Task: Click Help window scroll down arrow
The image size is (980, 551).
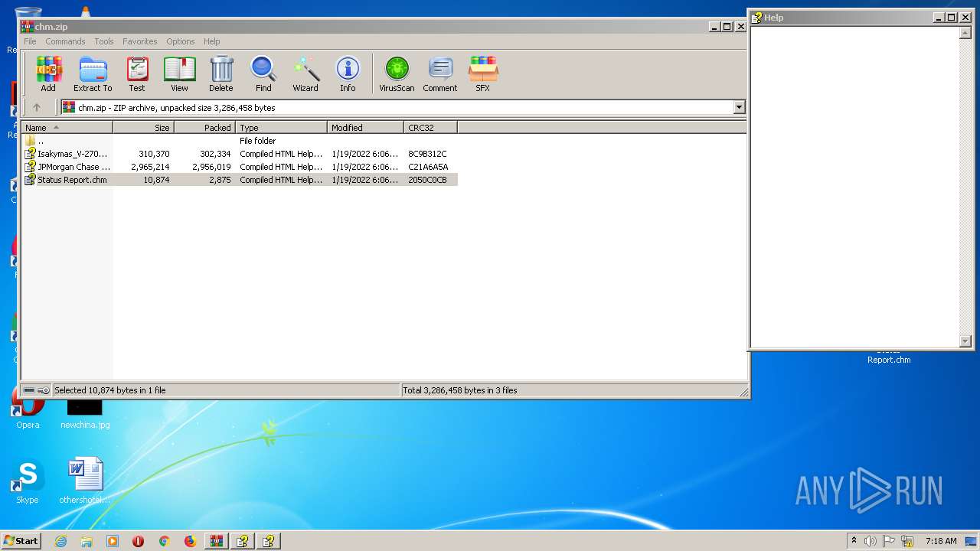Action: click(x=965, y=341)
